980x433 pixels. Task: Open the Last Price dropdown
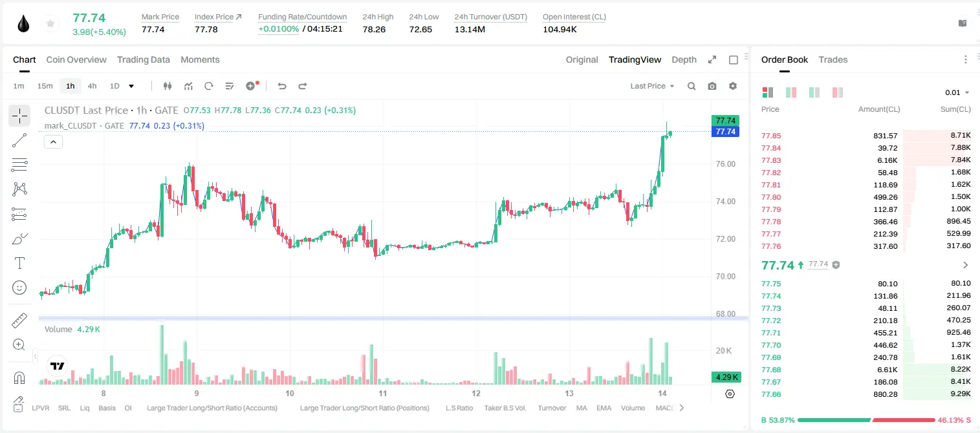[x=652, y=86]
